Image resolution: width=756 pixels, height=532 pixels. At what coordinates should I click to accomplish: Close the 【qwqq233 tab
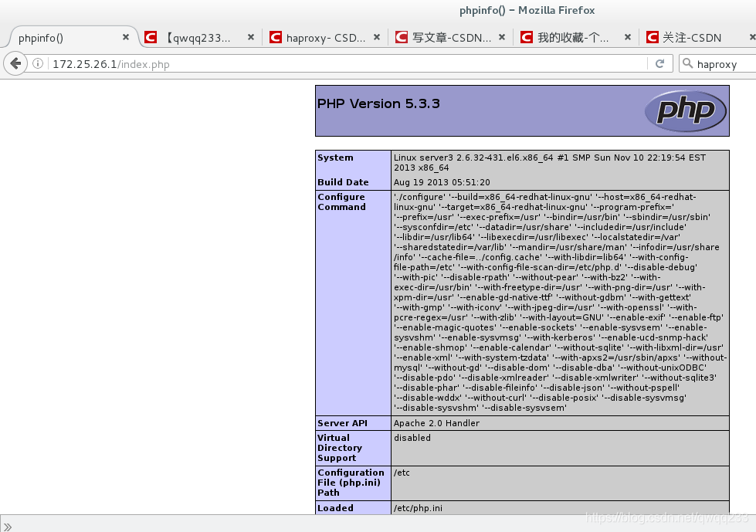coord(251,37)
